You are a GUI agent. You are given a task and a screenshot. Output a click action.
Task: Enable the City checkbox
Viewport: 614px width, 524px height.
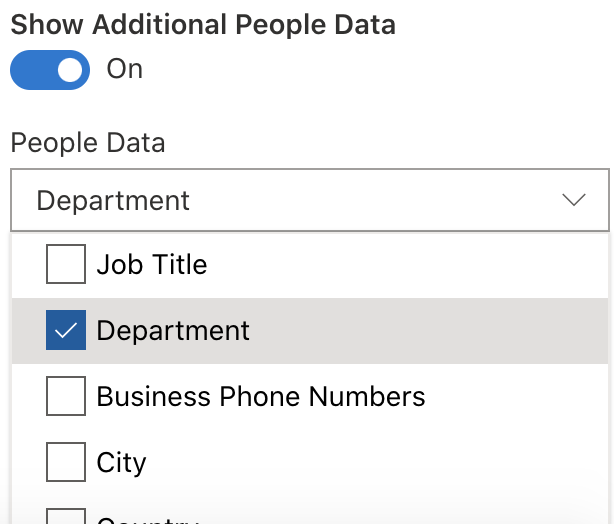(66, 463)
